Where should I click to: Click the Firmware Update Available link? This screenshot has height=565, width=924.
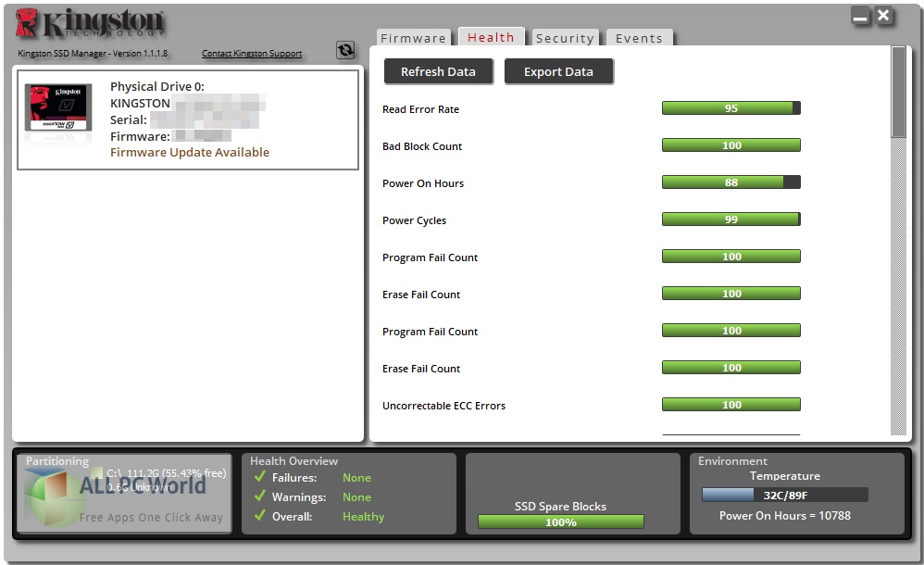coord(189,152)
